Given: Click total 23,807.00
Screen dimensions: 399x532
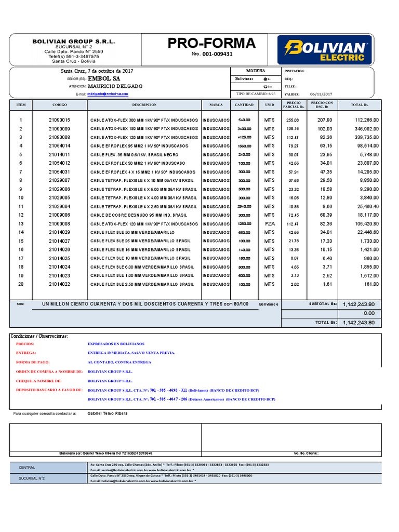Looking at the screenshot, I should pos(368,163).
